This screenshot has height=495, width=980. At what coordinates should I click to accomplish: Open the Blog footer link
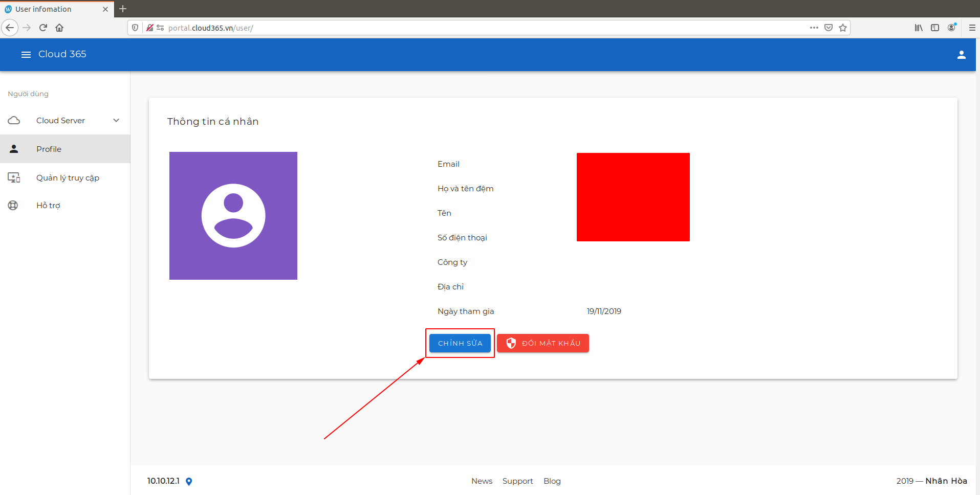[552, 481]
